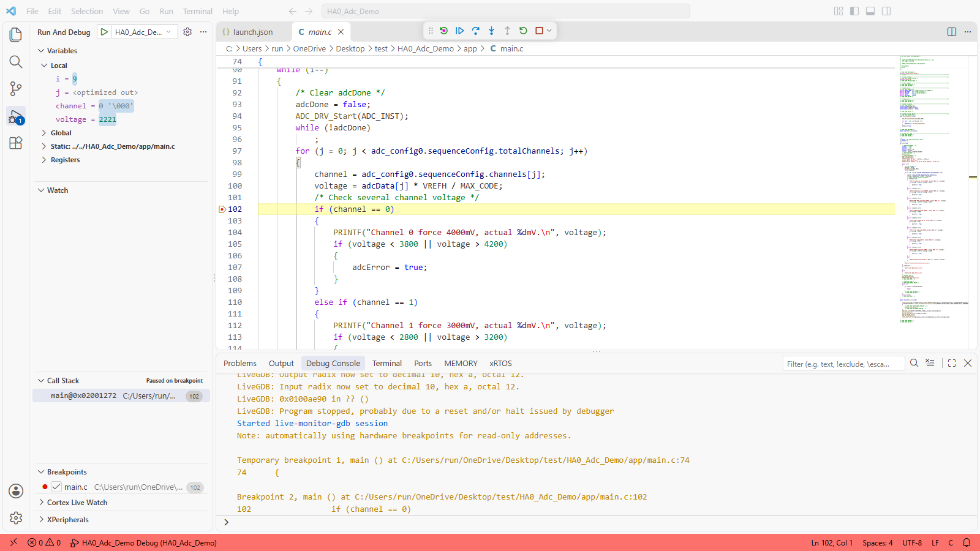Click the HA0_Adc_Demo command center search box
The height and width of the screenshot is (551, 980).
pos(506,11)
